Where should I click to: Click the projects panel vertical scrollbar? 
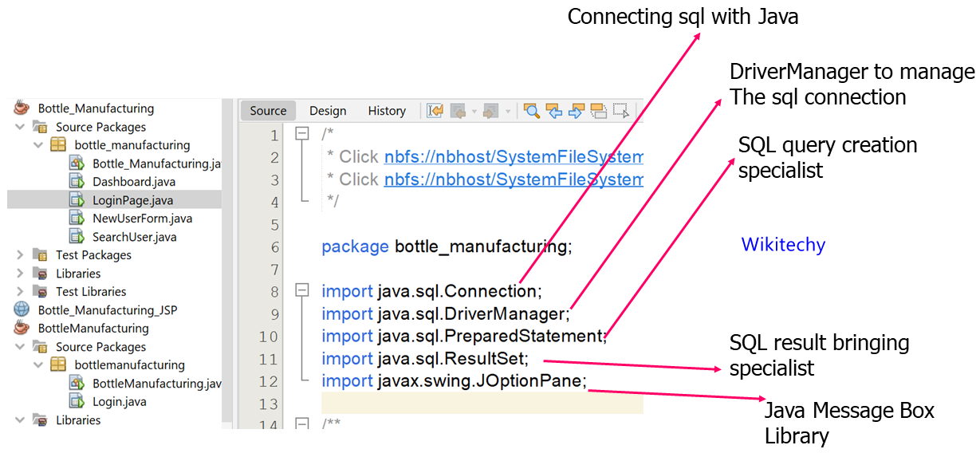tap(227, 263)
